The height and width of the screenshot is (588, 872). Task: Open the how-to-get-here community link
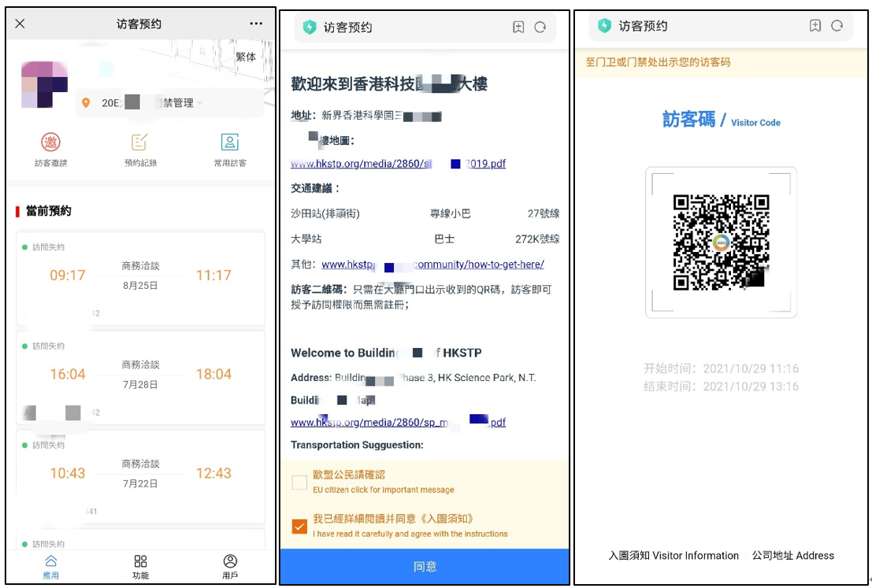click(432, 264)
